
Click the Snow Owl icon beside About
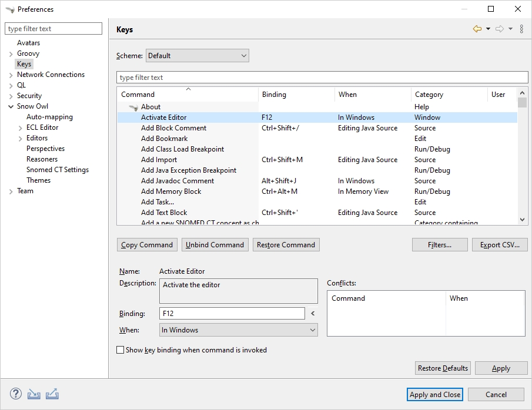pyautogui.click(x=133, y=107)
